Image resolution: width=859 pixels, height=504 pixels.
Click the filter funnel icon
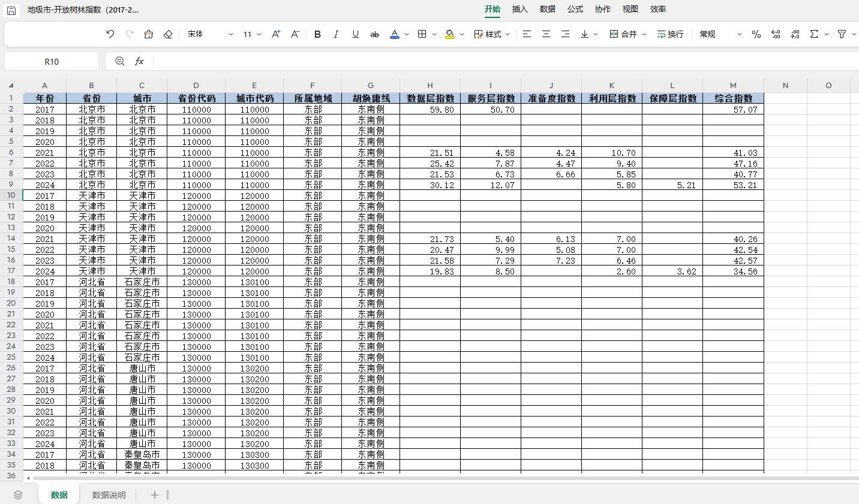(x=842, y=34)
